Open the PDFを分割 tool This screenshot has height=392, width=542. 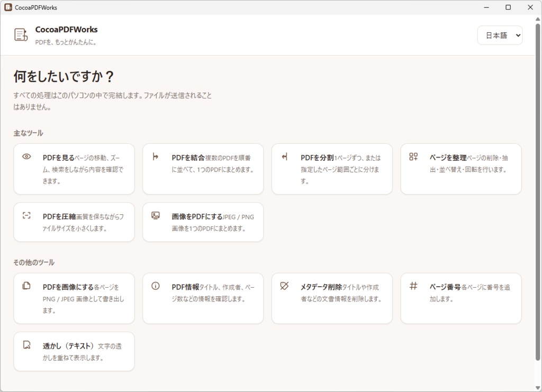tap(332, 169)
